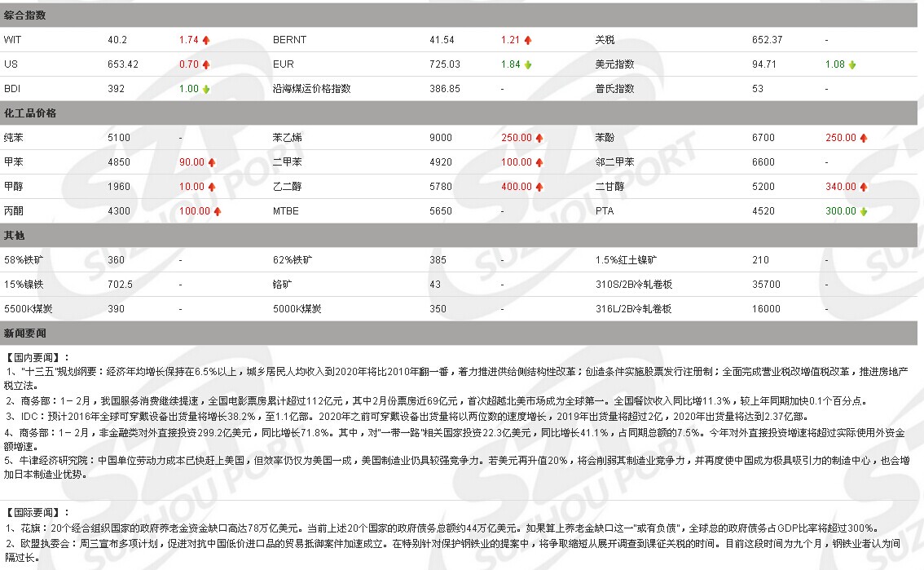Image resolution: width=924 pixels, height=570 pixels.
Task: Click the red up arrow next to 苯乙烯 250.00
Action: click(x=539, y=138)
